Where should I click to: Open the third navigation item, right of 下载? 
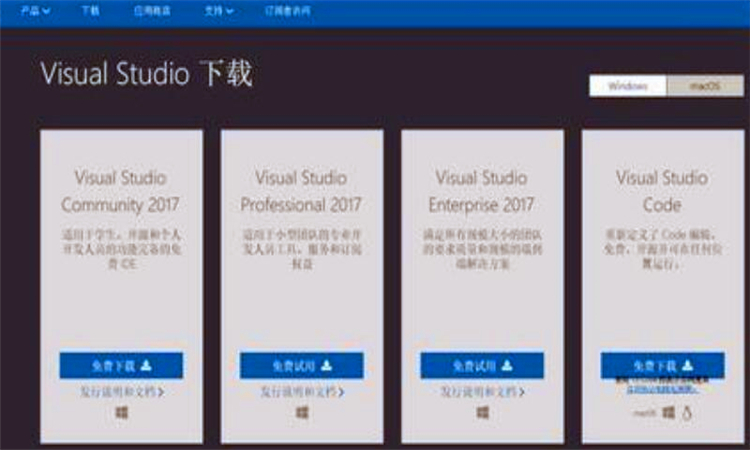pos(152,11)
